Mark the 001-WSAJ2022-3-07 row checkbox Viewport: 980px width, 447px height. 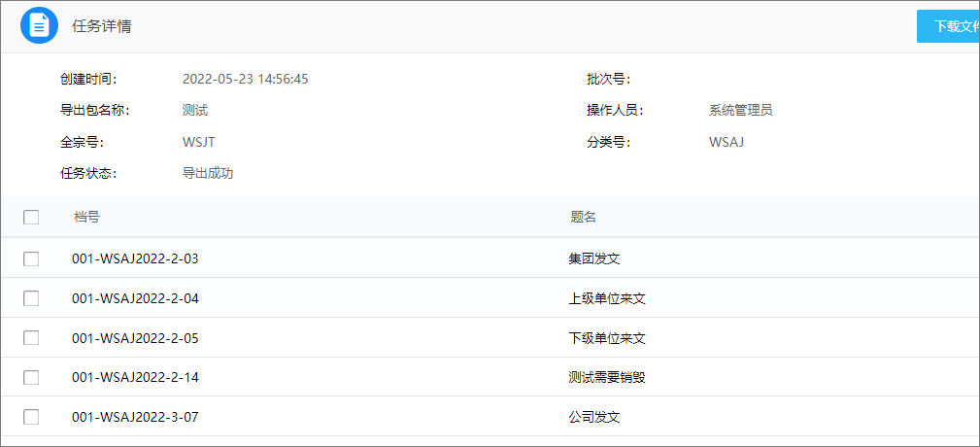click(31, 417)
